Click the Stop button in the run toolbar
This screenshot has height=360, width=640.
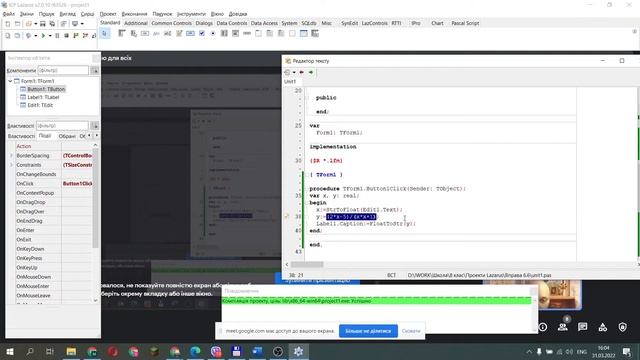(x=66, y=36)
